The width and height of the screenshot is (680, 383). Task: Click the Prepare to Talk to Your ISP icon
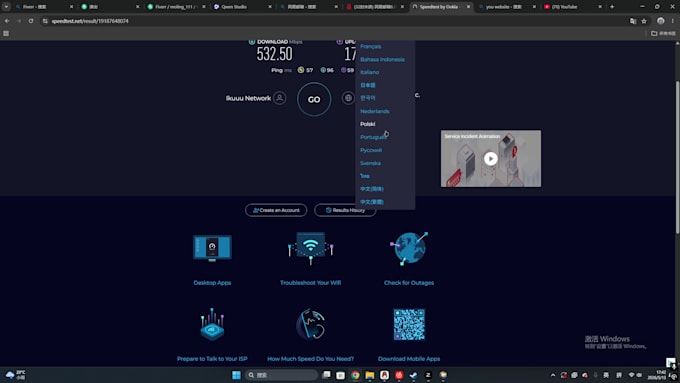tap(212, 324)
